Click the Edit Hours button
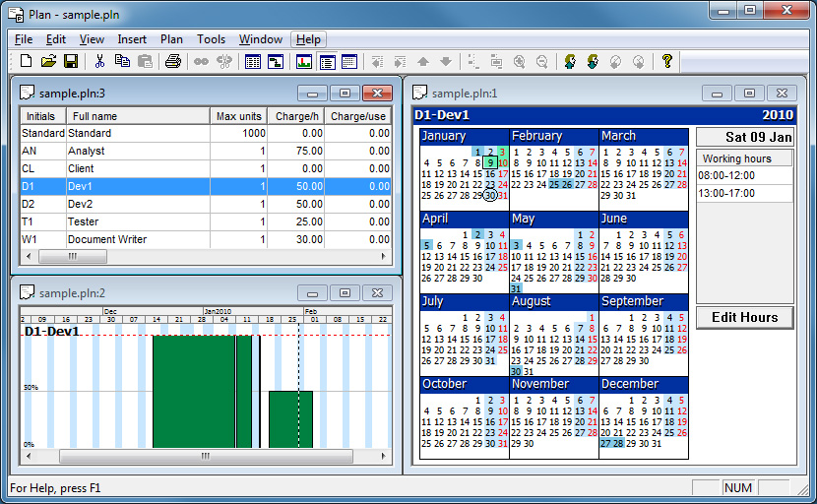Screen dimensions: 817x504 point(744,317)
